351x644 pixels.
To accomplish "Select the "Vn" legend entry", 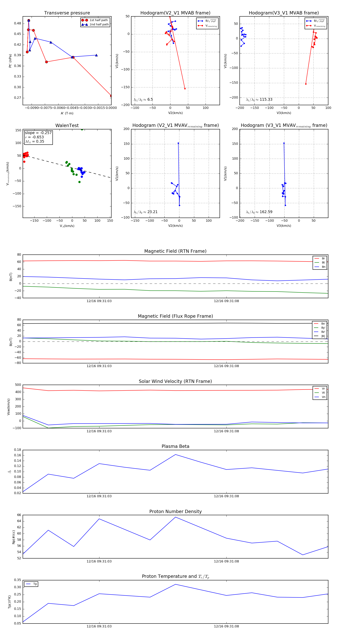I will point(320,397).
